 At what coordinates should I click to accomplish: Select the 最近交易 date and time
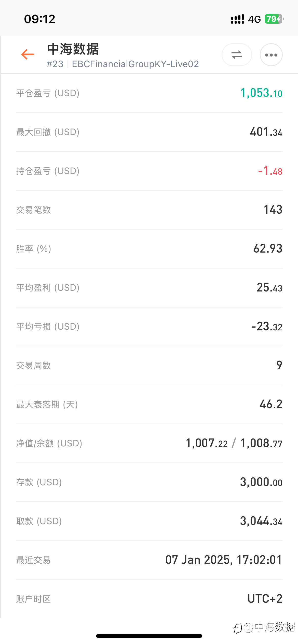coord(224,560)
